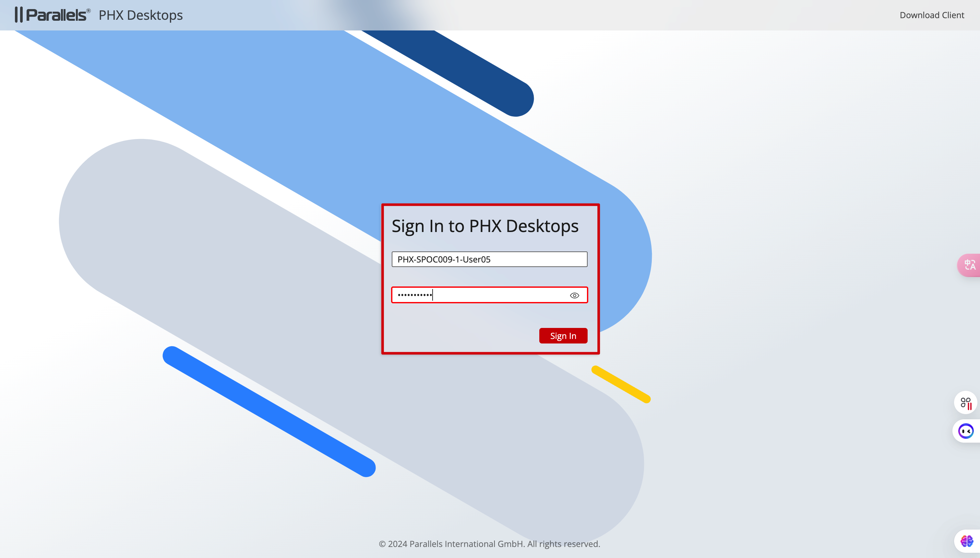The height and width of the screenshot is (558, 980).
Task: Click the colorful brain icon
Action: click(x=967, y=541)
